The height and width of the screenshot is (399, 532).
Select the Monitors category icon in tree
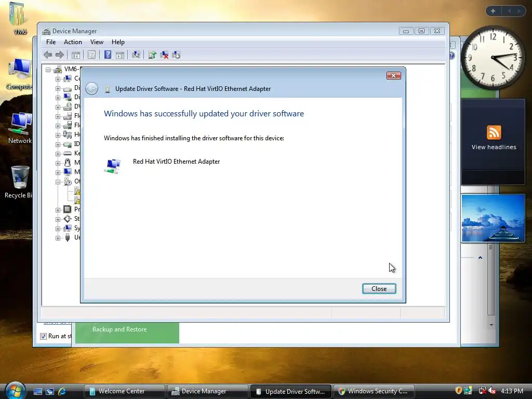pyautogui.click(x=68, y=171)
